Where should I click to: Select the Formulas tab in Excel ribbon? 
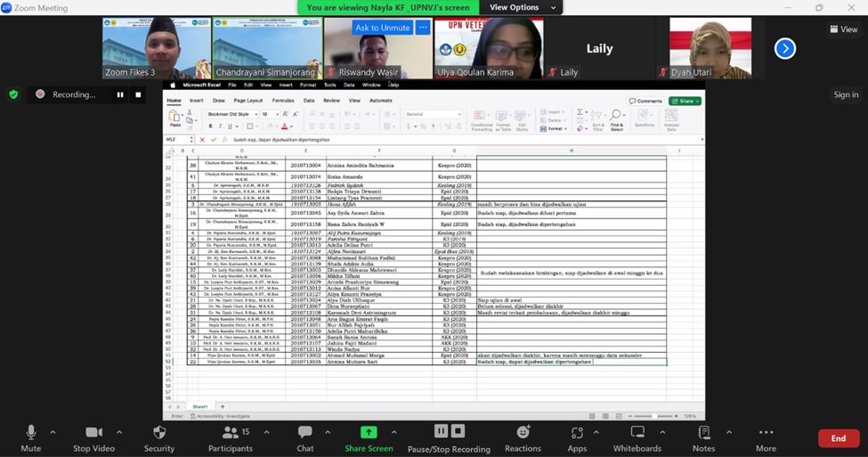[283, 101]
